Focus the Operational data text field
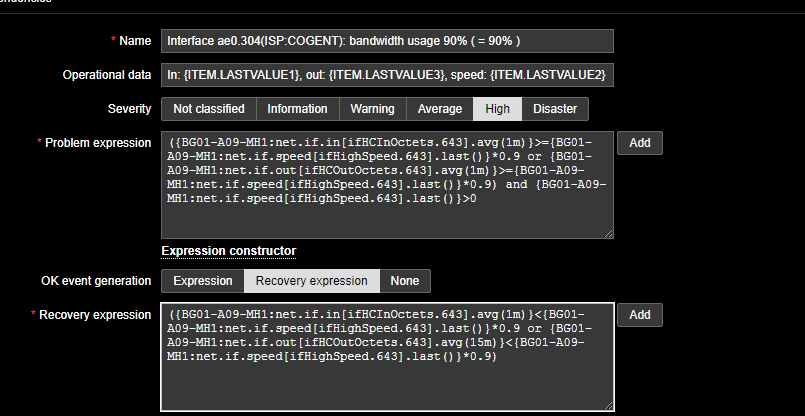 386,75
